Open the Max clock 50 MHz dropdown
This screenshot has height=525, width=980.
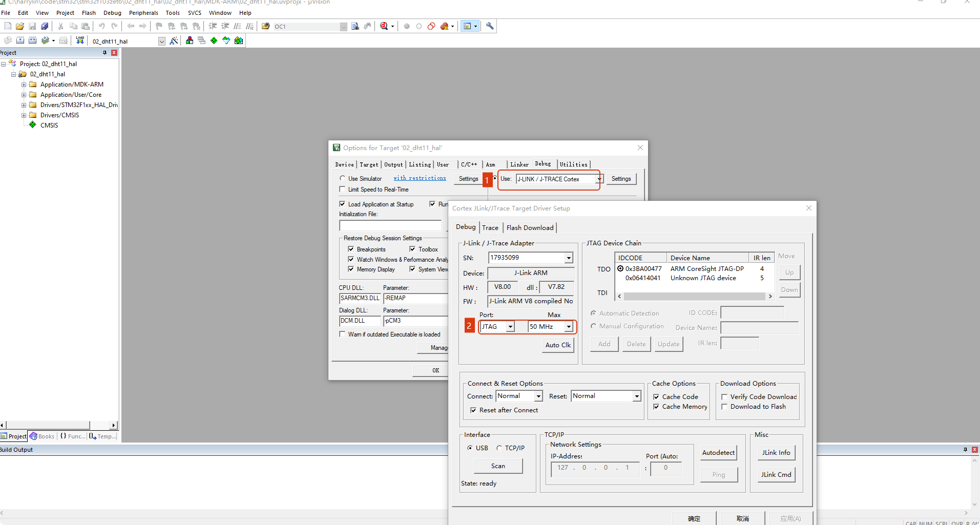pos(569,327)
